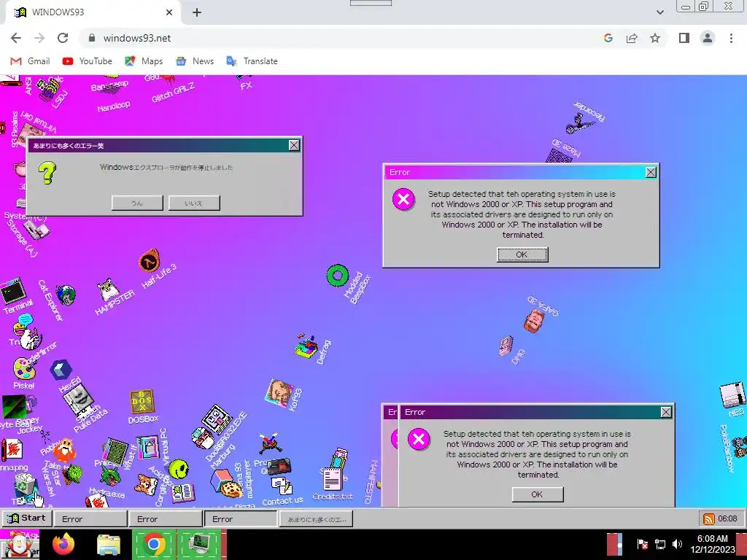The image size is (747, 560).
Task: Open the Maps bookmark
Action: (x=144, y=61)
